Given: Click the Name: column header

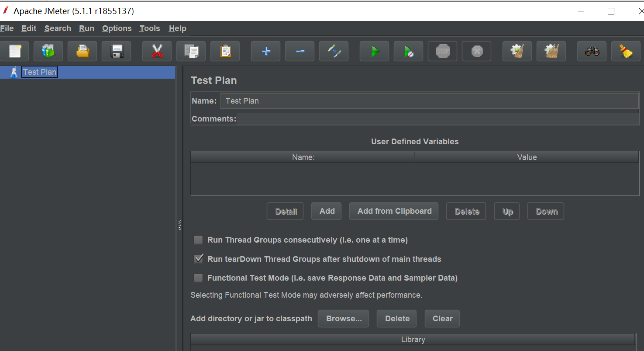Looking at the screenshot, I should pyautogui.click(x=303, y=157).
